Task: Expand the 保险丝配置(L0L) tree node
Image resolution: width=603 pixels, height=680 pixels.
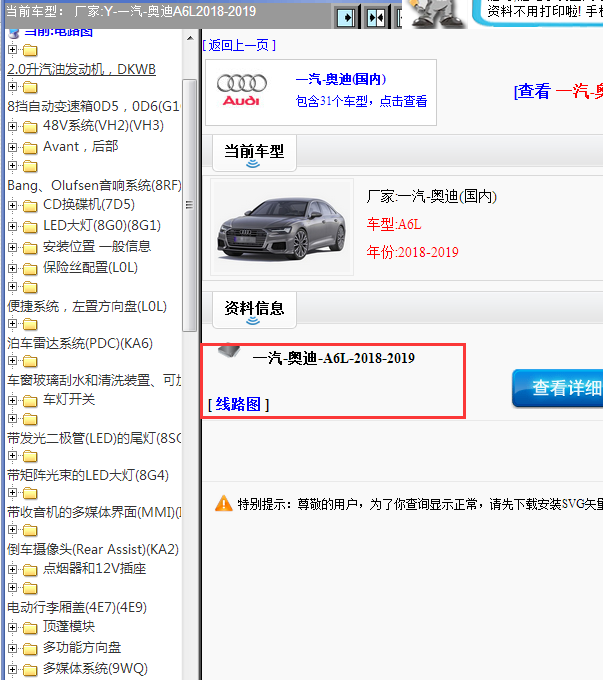Action: (12, 268)
